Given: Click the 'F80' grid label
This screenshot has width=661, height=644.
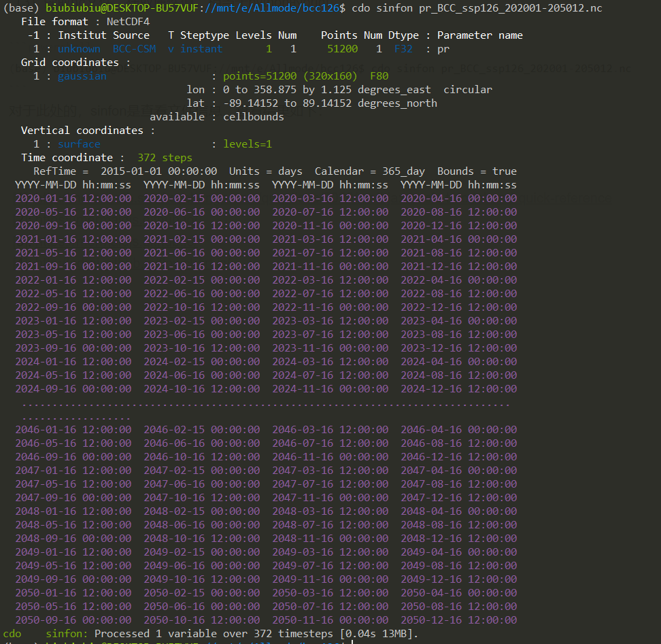Looking at the screenshot, I should click(379, 76).
